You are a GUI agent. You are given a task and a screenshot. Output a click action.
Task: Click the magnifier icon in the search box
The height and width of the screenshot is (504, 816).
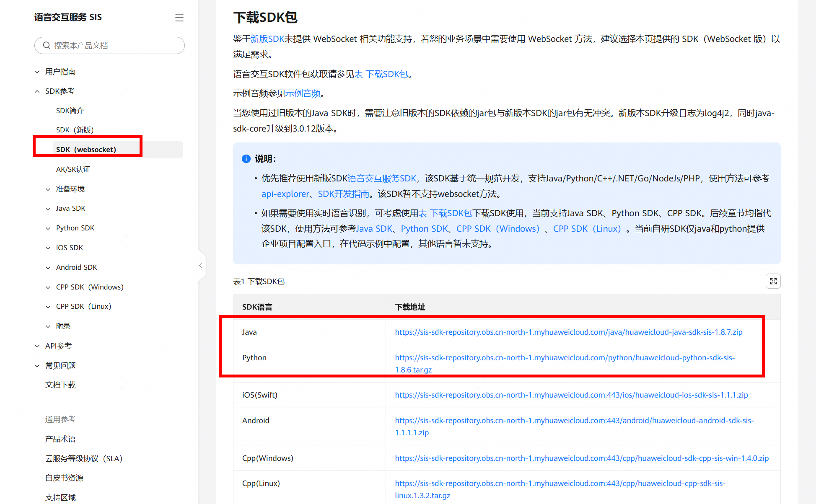[x=47, y=45]
